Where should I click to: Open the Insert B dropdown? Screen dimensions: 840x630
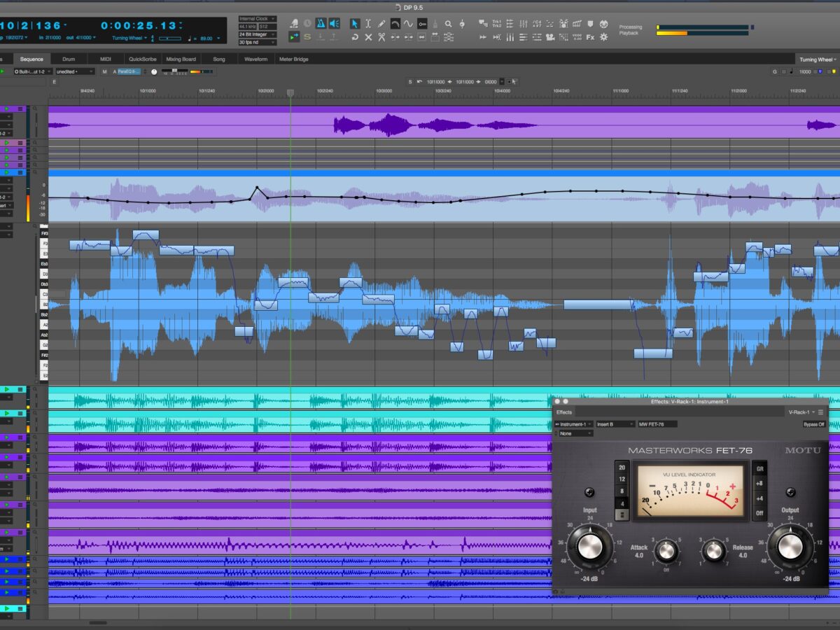pos(615,424)
